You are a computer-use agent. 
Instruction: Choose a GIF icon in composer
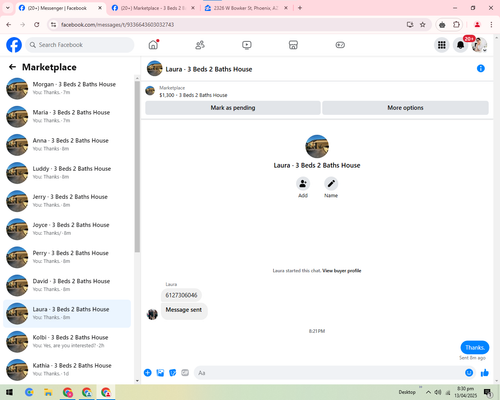click(x=185, y=373)
